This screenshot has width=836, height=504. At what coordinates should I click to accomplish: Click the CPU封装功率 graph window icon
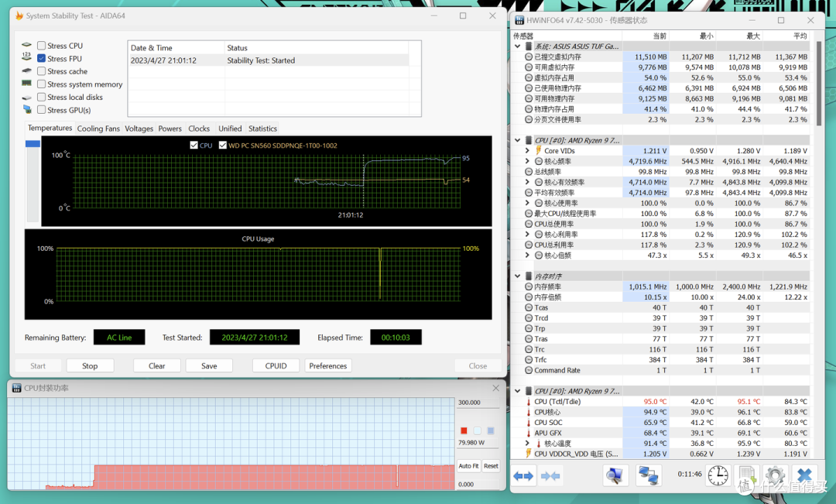pyautogui.click(x=16, y=388)
